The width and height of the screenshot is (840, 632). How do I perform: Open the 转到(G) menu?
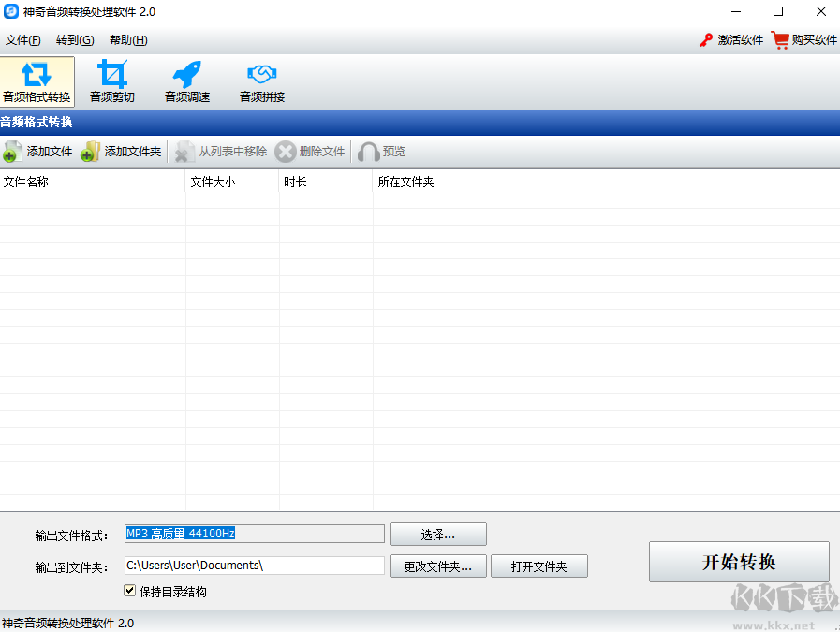[x=74, y=40]
